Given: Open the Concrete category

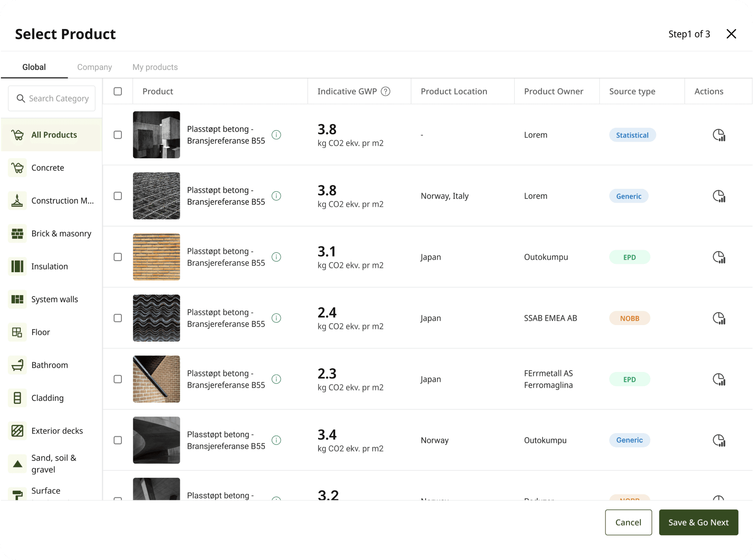Looking at the screenshot, I should tap(51, 168).
